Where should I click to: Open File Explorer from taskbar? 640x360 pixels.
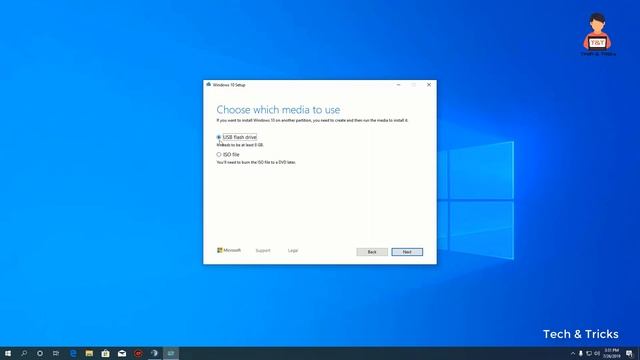89,353
